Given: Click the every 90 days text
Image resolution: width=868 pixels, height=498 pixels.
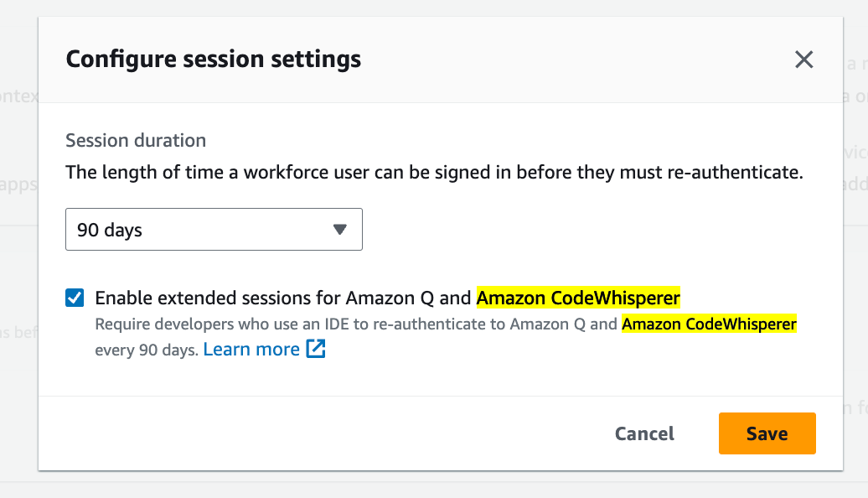Looking at the screenshot, I should [x=147, y=350].
